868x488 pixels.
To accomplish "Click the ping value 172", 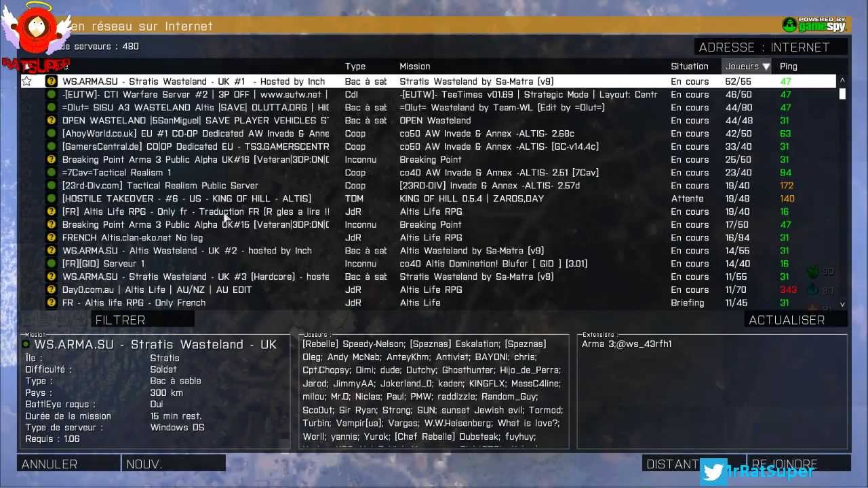I will pos(787,186).
